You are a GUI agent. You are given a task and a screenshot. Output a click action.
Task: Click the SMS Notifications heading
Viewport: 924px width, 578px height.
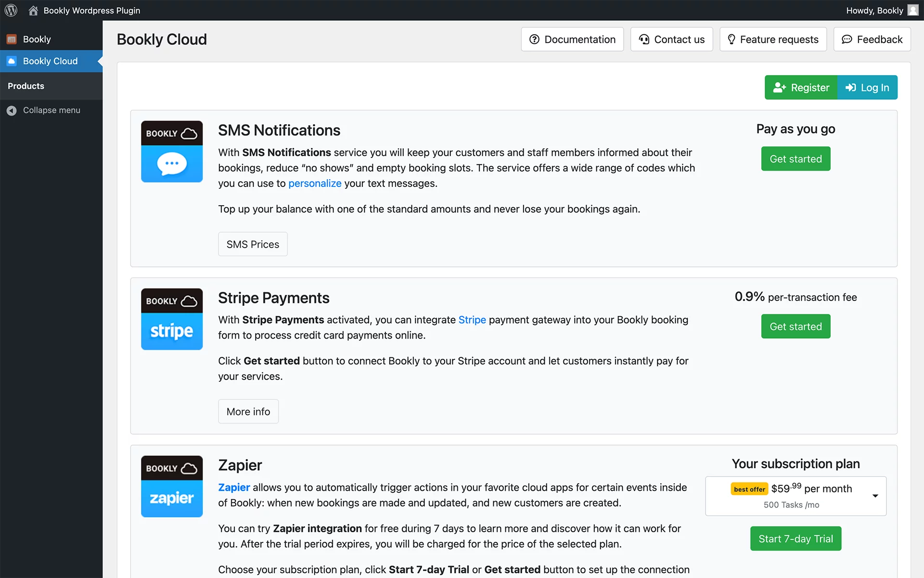coord(279,130)
